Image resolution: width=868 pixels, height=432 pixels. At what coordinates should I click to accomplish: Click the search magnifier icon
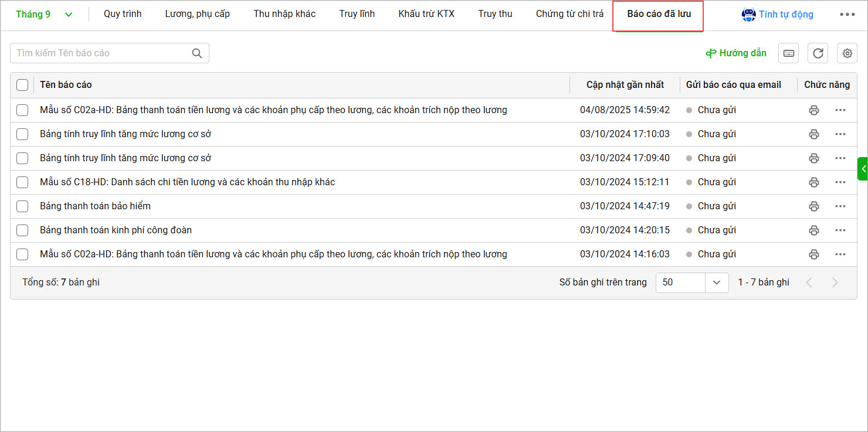click(197, 53)
